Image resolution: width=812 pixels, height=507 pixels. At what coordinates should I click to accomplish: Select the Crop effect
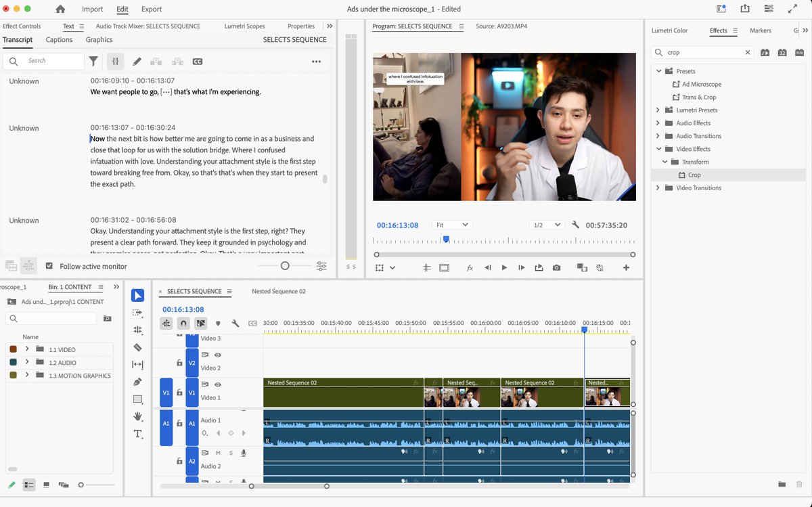click(x=694, y=175)
